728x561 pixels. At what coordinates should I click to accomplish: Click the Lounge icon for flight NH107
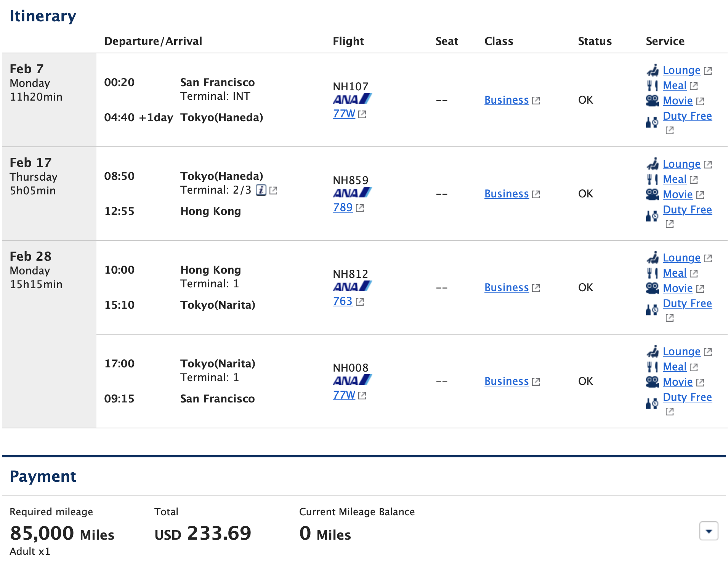[653, 70]
